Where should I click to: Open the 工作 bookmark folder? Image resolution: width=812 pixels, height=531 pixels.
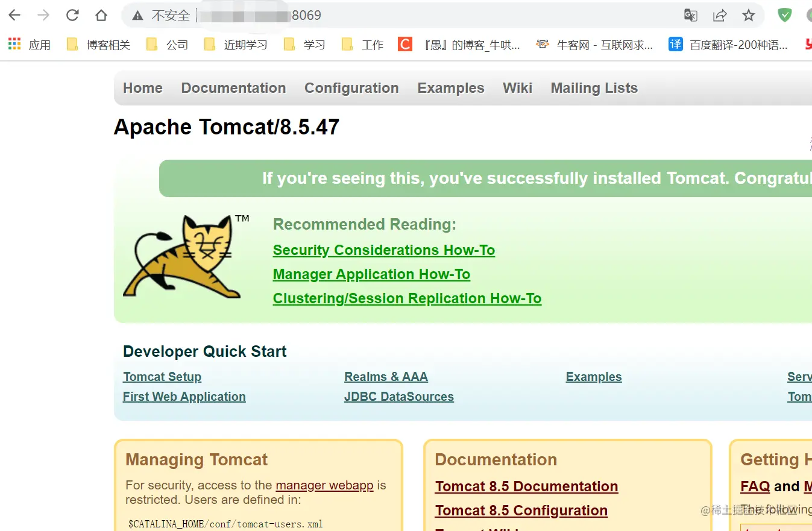click(362, 45)
